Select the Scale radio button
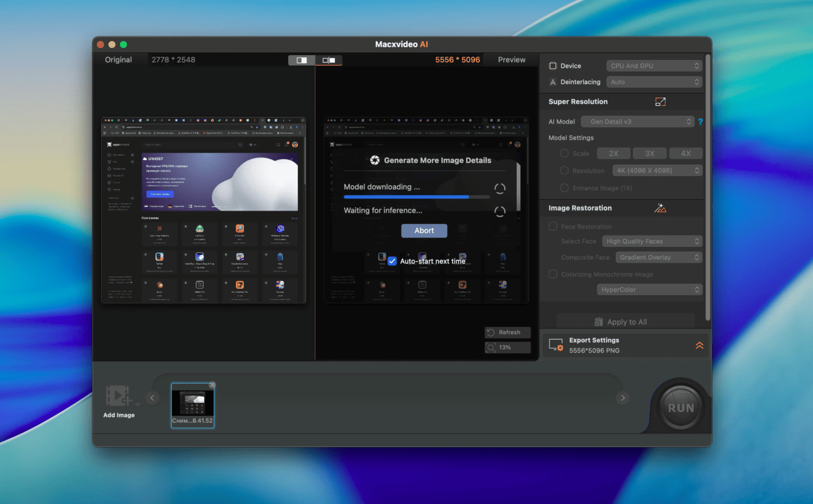This screenshot has width=813, height=504. 564,153
